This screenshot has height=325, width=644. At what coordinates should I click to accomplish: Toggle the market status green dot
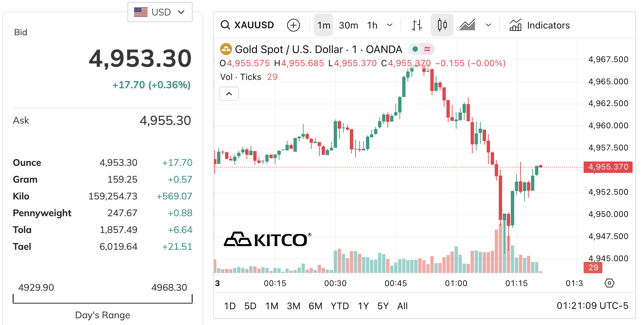tap(415, 49)
